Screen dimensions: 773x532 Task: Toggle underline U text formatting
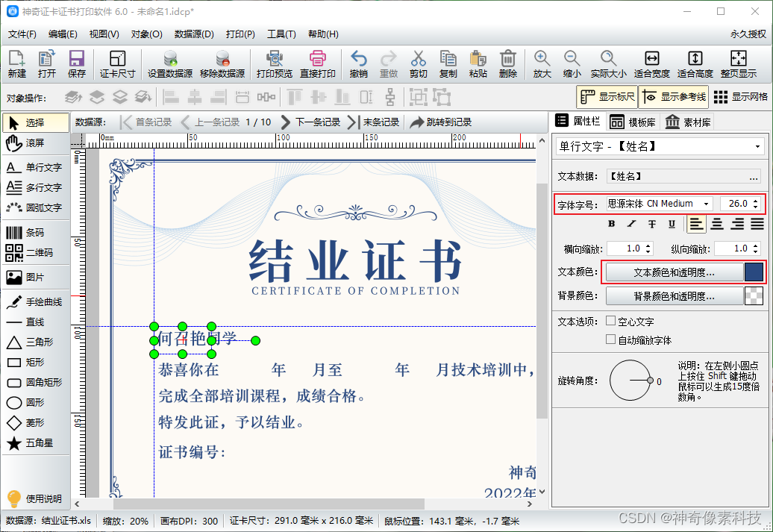(672, 224)
